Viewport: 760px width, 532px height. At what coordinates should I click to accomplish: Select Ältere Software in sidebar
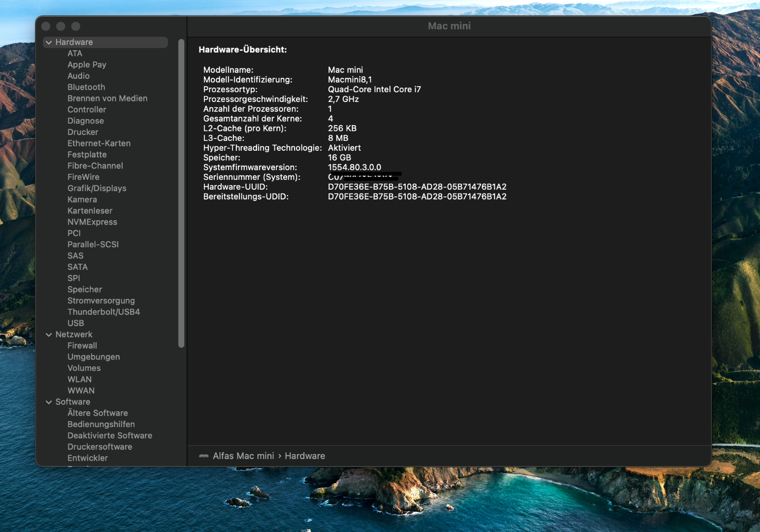98,413
